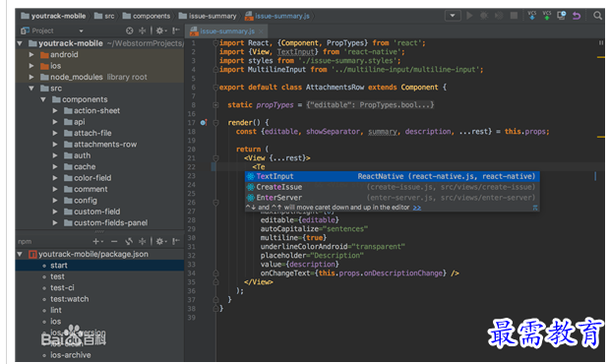This screenshot has width=610, height=364.
Task: Select the custom-fields-panel folder
Action: pos(106,223)
